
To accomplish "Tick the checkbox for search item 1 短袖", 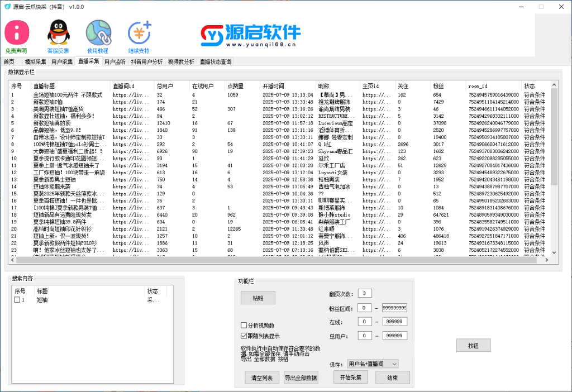I will [x=17, y=300].
